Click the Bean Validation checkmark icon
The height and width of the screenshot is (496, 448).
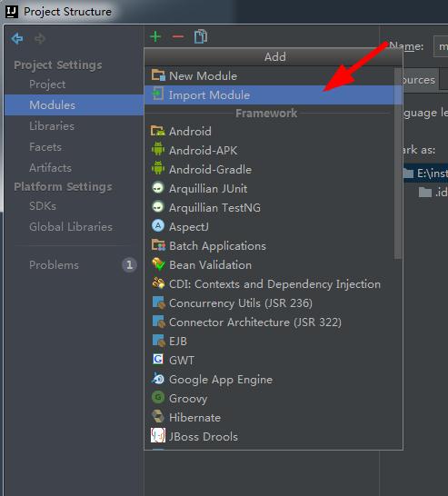pyautogui.click(x=158, y=264)
